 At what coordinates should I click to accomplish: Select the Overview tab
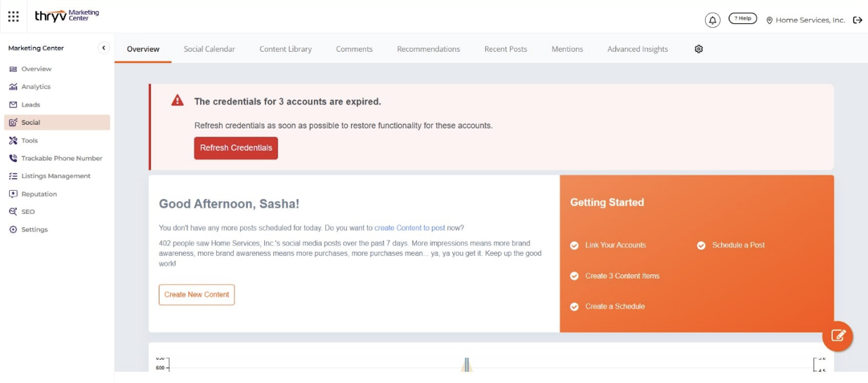[143, 49]
